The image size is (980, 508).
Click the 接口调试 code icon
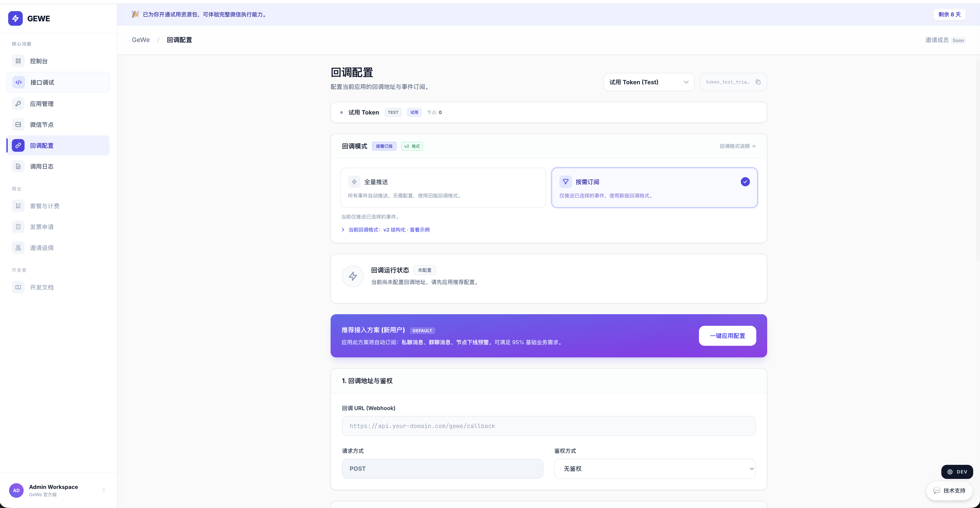tap(18, 82)
